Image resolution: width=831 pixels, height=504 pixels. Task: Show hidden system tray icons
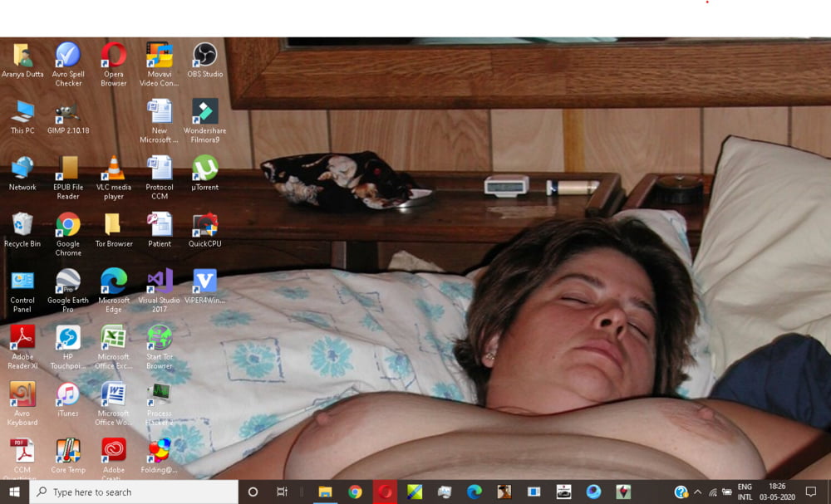(x=697, y=492)
